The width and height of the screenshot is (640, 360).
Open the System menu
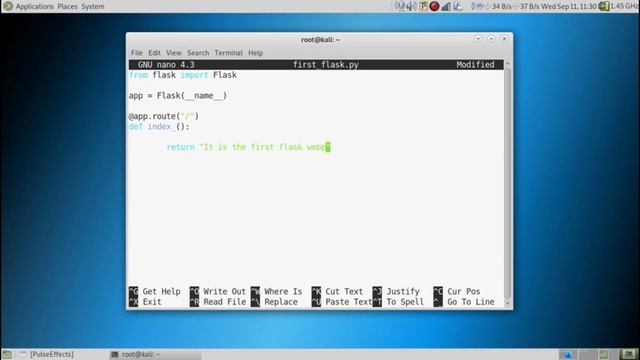(x=93, y=6)
